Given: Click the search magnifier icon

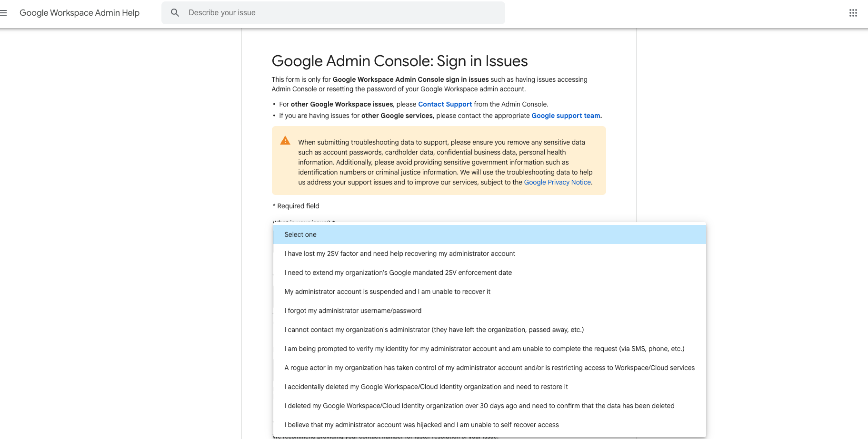Looking at the screenshot, I should point(175,13).
